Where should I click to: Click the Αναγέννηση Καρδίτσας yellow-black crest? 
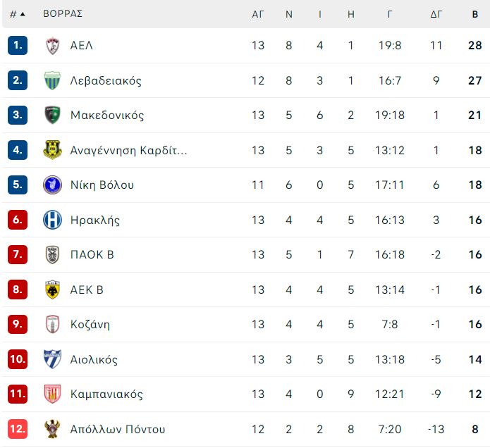(52, 150)
